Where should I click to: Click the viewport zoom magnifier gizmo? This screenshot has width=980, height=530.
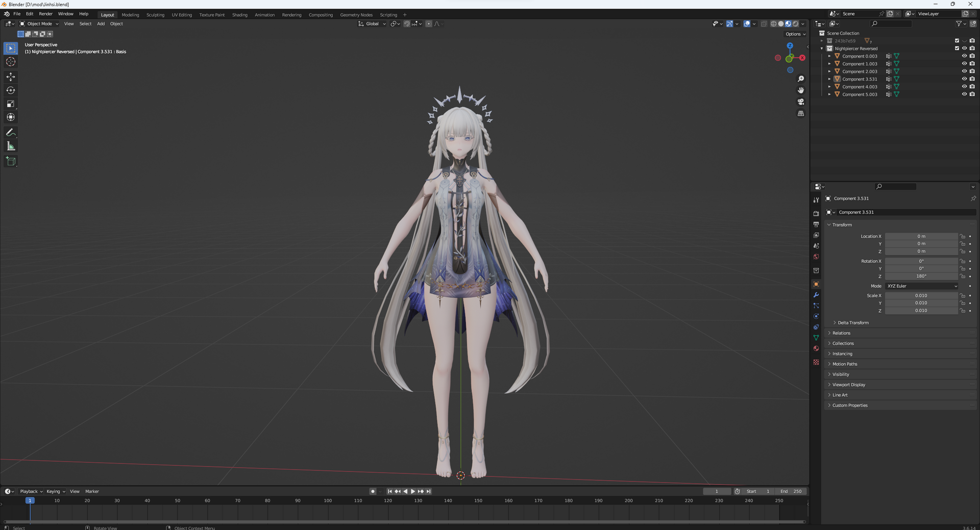(801, 79)
